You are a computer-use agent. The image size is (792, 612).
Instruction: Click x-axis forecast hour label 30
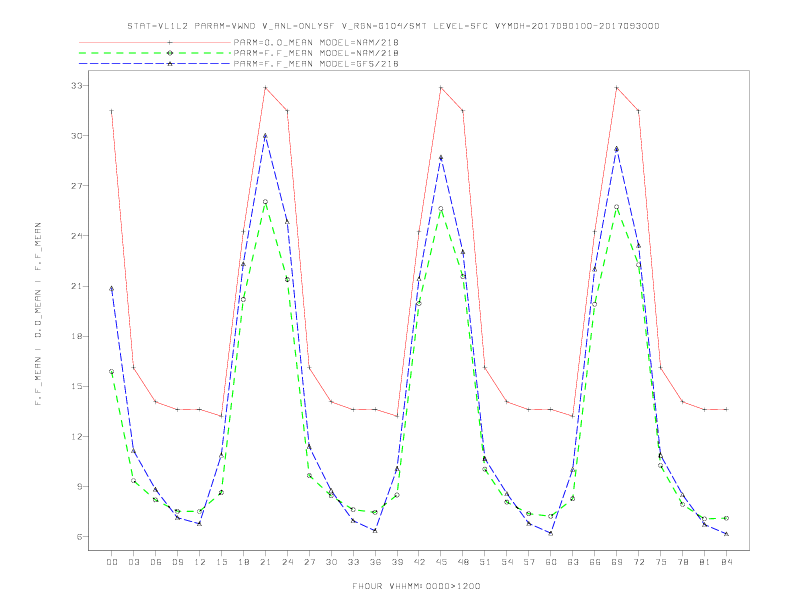(x=331, y=562)
